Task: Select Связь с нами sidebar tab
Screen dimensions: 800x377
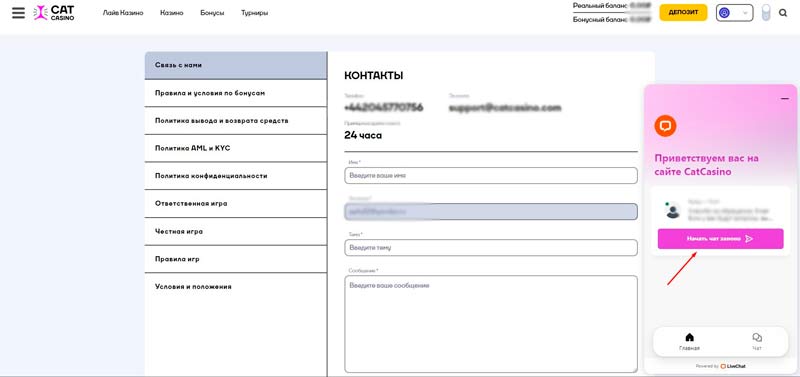Action: coord(236,65)
